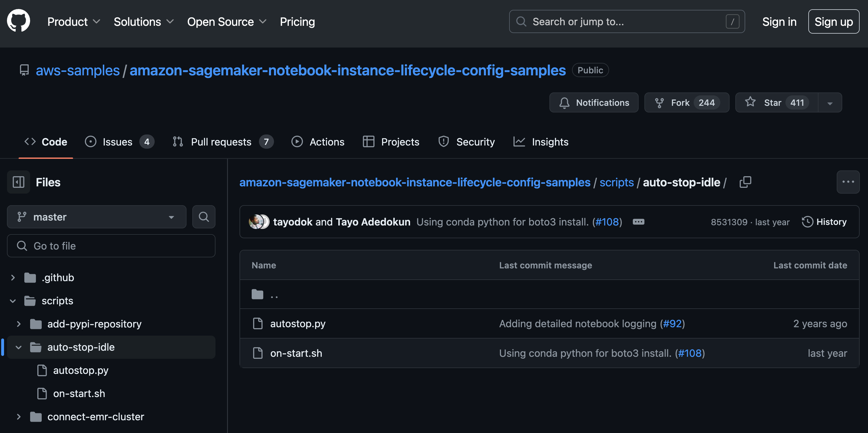Expand the add-pypi-repository folder chevron
The image size is (868, 433).
tap(19, 324)
